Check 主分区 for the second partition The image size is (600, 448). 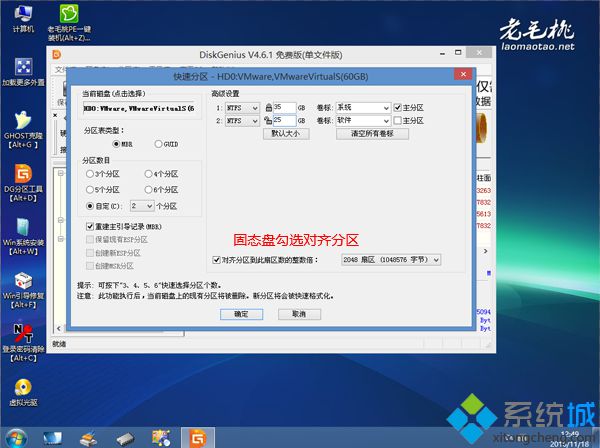tap(398, 121)
